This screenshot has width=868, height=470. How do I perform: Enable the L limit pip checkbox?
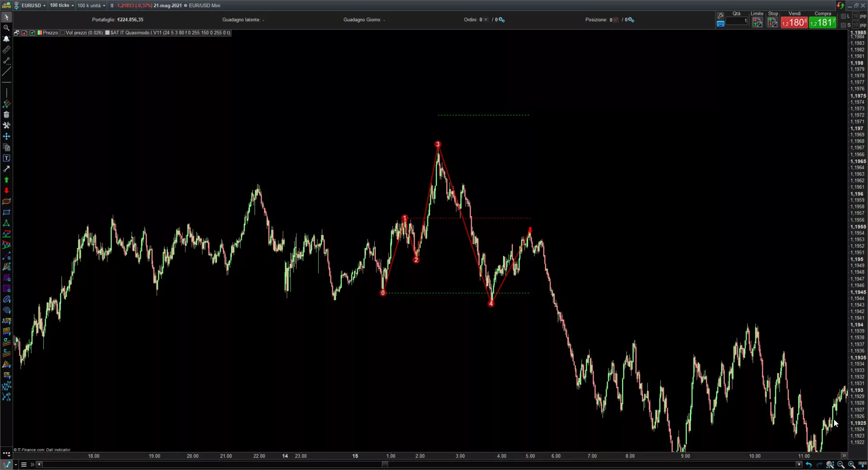pyautogui.click(x=844, y=16)
